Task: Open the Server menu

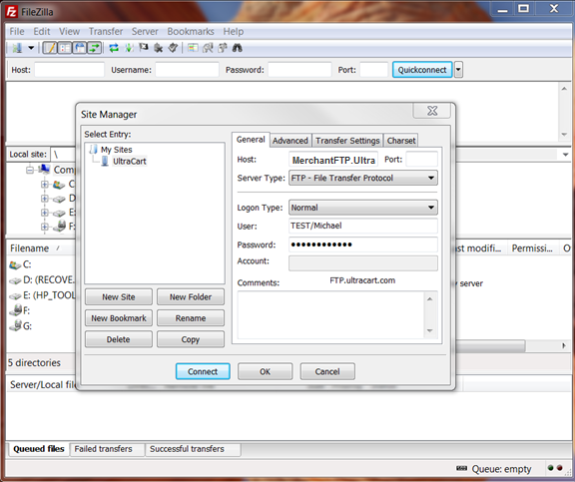Action: click(145, 32)
